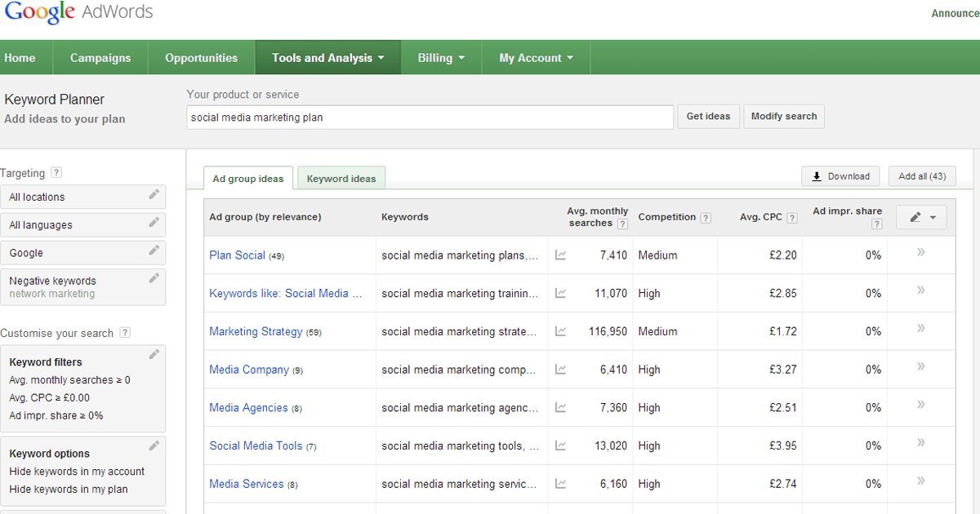This screenshot has height=514, width=980.
Task: Open My Account dropdown menu
Action: click(x=536, y=58)
